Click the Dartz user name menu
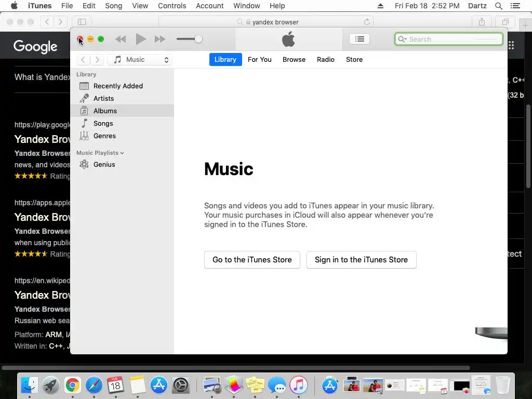Image resolution: width=532 pixels, height=399 pixels. [x=477, y=6]
